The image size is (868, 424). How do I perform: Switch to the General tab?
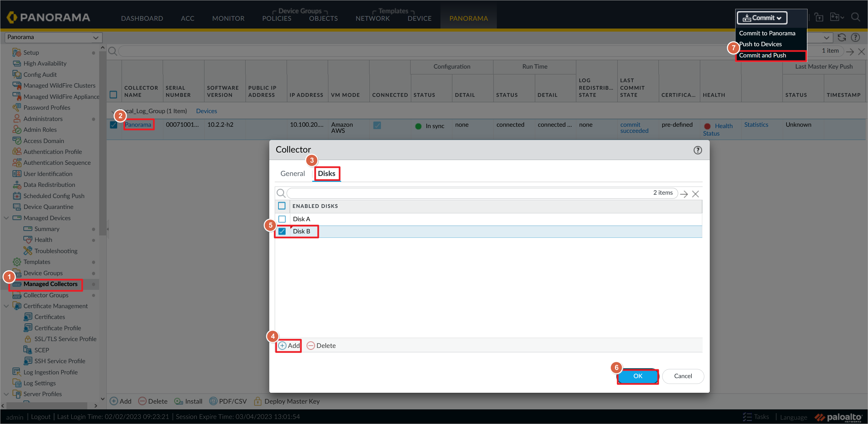click(292, 174)
